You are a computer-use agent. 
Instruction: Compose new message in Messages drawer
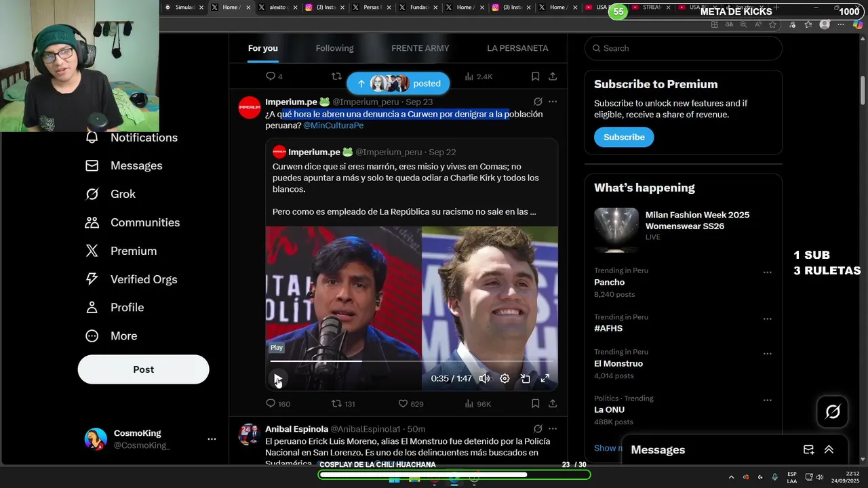tap(808, 449)
